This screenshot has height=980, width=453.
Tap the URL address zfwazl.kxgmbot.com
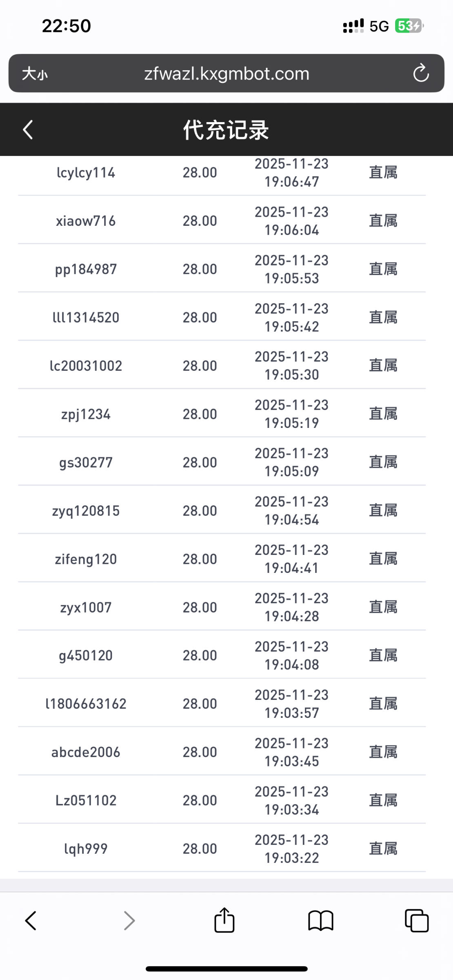[x=226, y=74]
